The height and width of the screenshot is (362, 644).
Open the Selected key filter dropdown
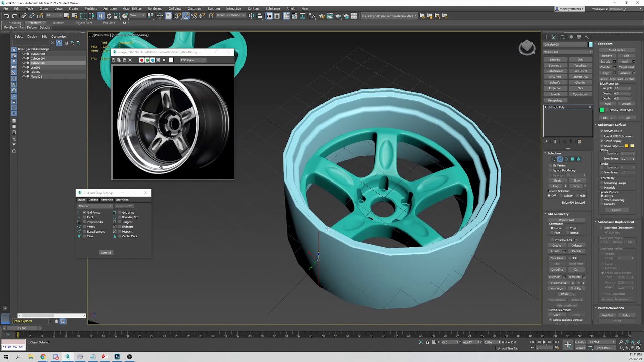click(602, 342)
